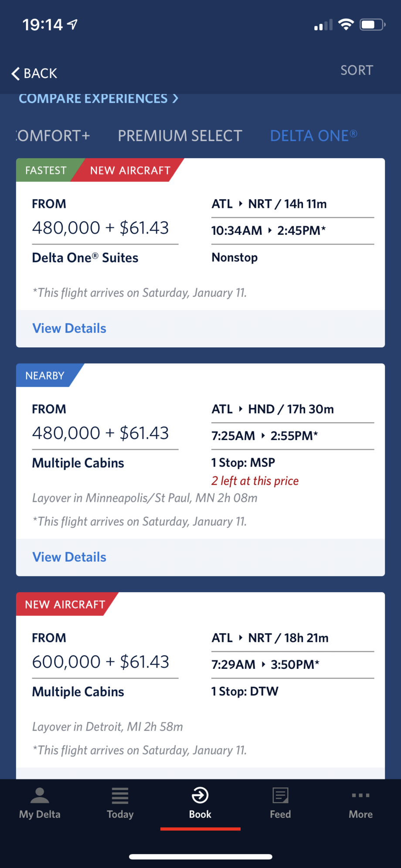Image resolution: width=401 pixels, height=868 pixels.
Task: Select the Delta One tab
Action: point(313,136)
